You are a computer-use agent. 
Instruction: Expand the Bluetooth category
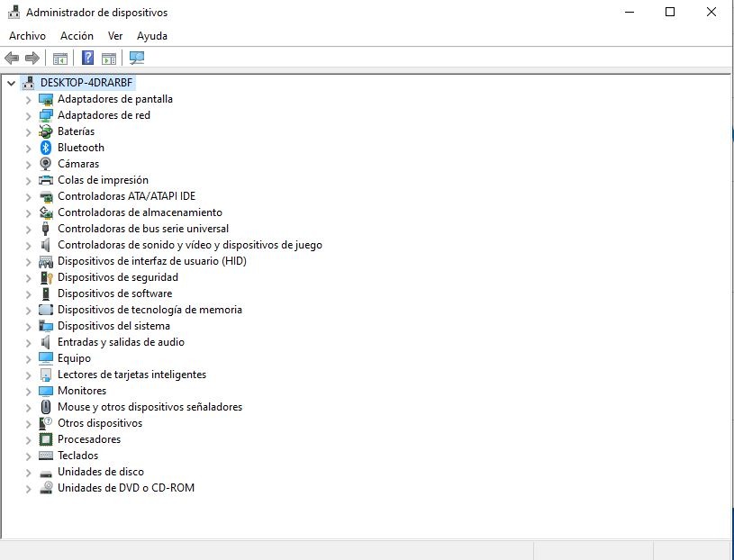click(x=28, y=149)
